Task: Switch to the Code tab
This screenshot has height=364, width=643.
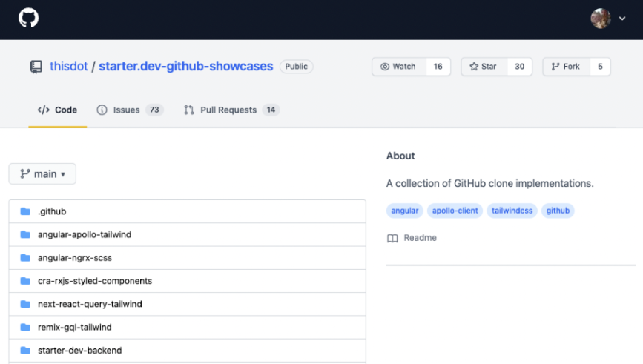Action: [x=57, y=110]
